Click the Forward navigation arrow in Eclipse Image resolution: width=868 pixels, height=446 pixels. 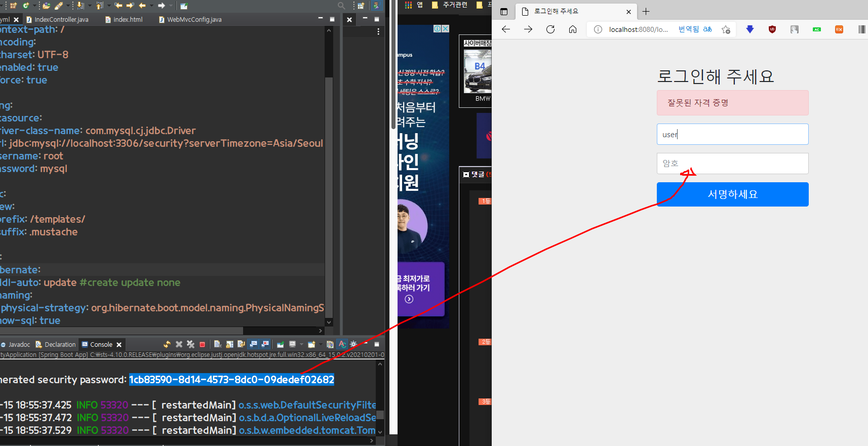click(162, 6)
